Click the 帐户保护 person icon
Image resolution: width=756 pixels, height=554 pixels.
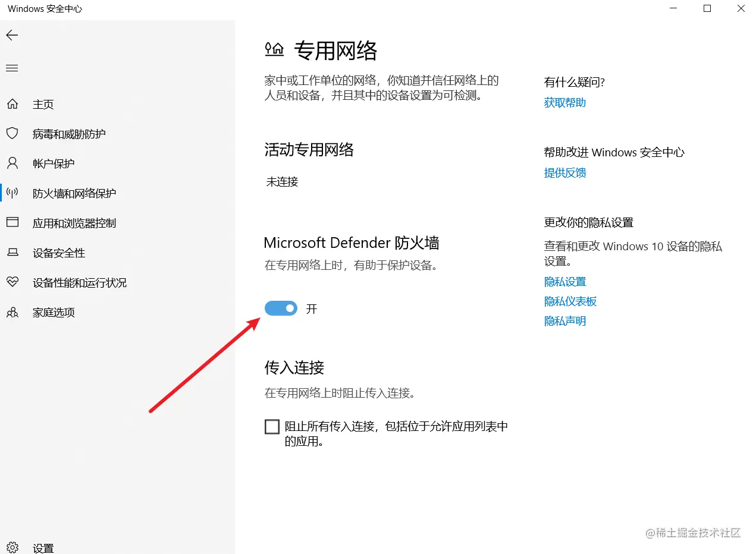[x=12, y=163]
